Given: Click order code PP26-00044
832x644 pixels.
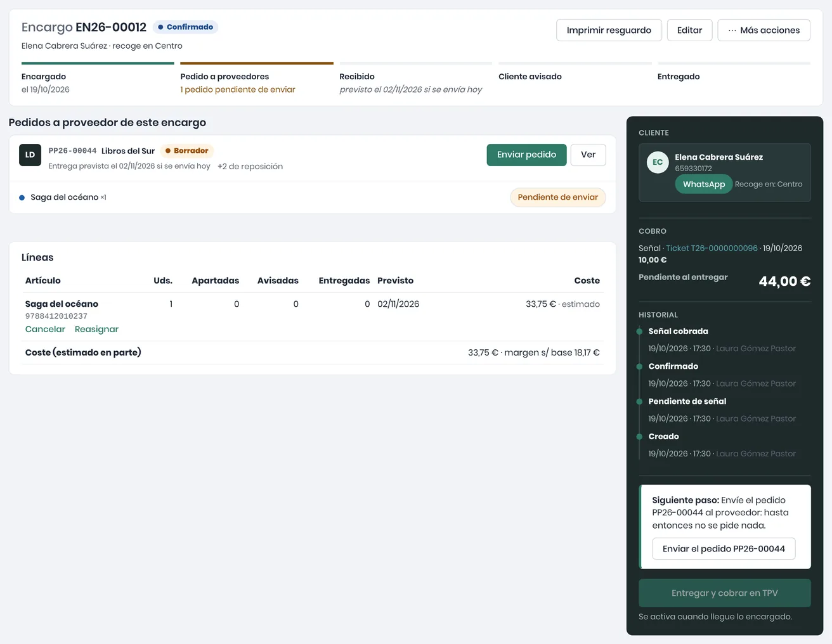Looking at the screenshot, I should [72, 151].
